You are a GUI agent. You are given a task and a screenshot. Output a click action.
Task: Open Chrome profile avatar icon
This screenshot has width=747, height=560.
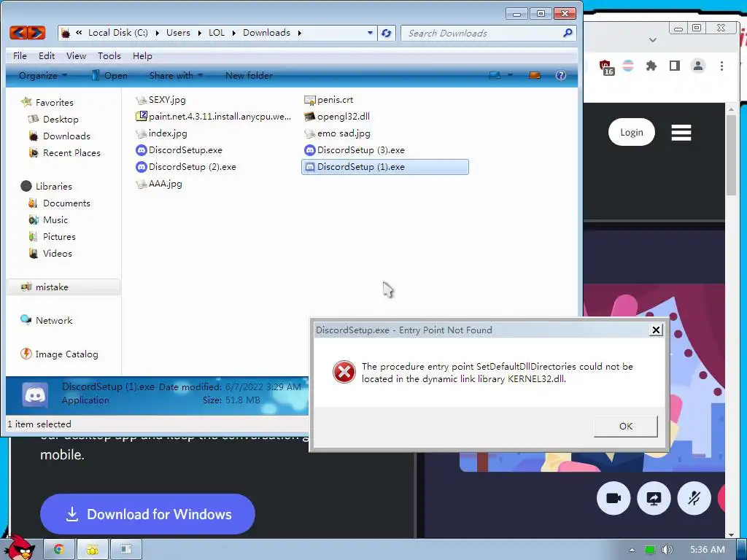click(x=698, y=66)
